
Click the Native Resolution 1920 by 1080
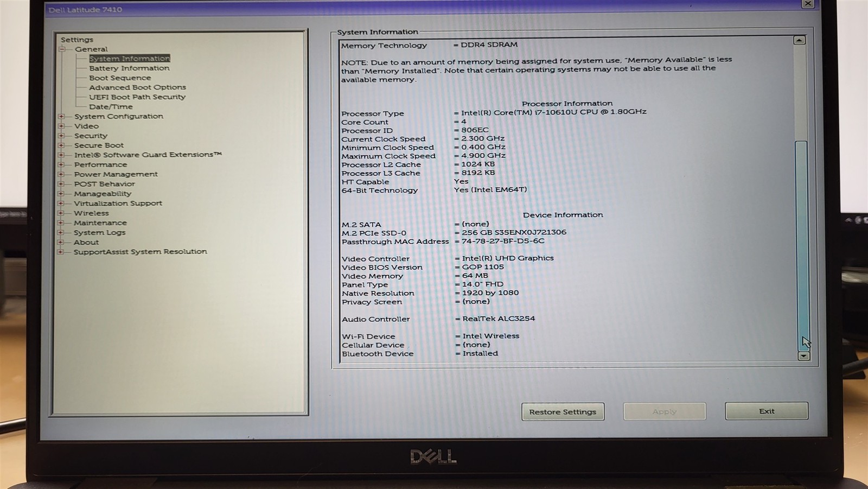(x=490, y=293)
